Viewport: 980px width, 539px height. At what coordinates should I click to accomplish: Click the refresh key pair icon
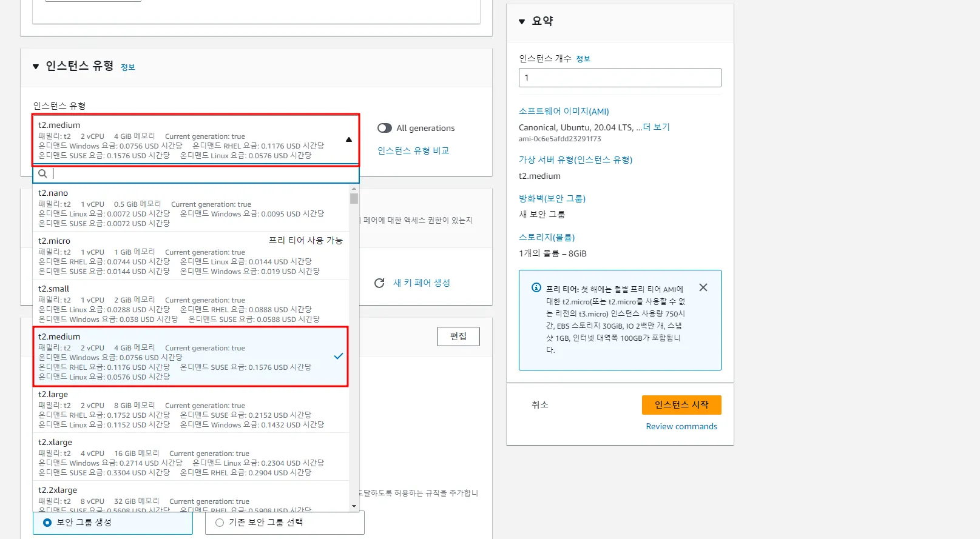(379, 283)
